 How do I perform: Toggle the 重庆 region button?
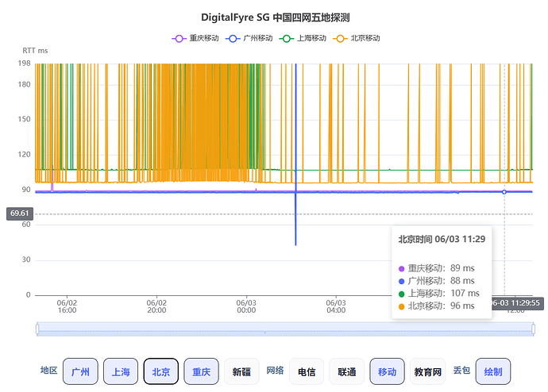[x=201, y=371]
